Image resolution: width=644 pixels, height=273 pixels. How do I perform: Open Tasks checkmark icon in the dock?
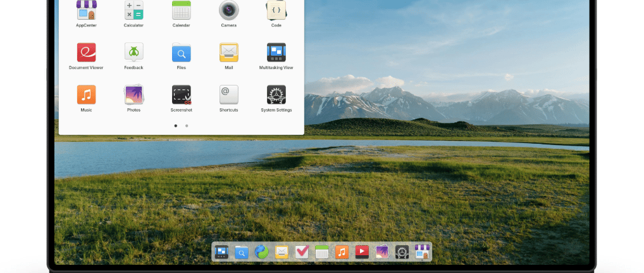(302, 251)
